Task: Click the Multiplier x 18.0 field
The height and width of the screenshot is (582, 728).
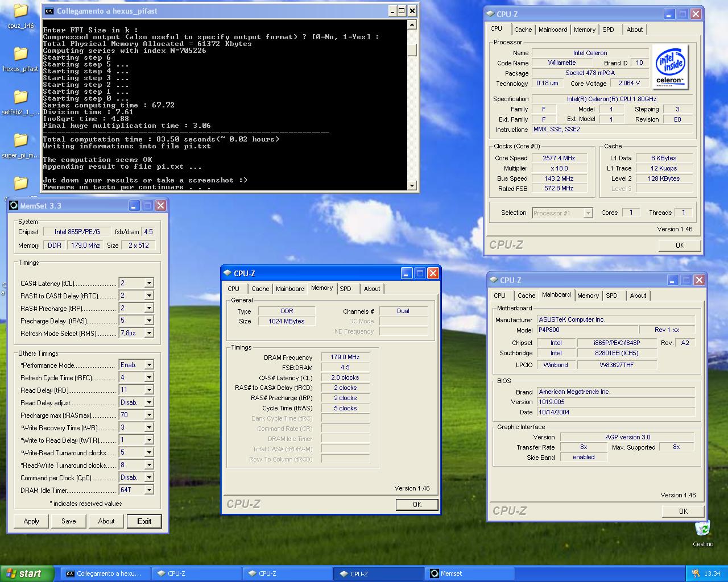Action: (x=559, y=168)
